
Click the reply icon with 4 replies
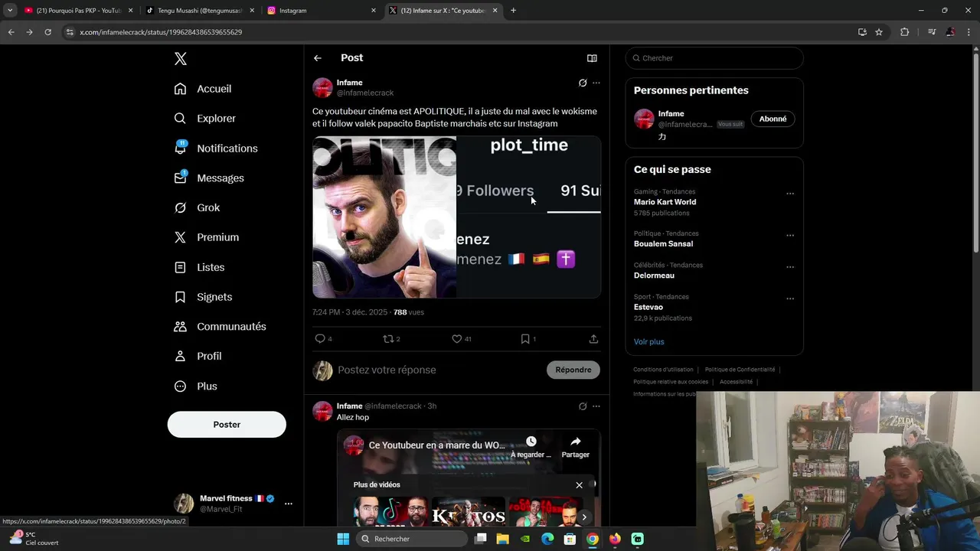pos(320,339)
